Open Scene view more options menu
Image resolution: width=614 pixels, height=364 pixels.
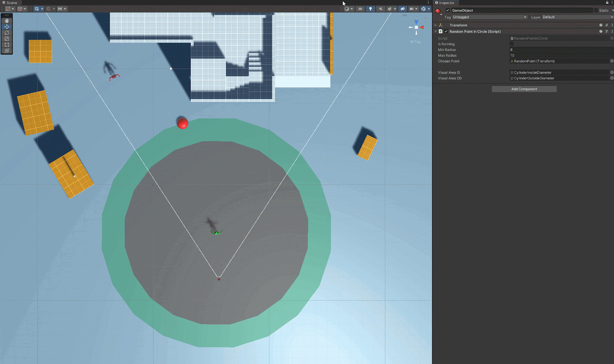point(428,3)
